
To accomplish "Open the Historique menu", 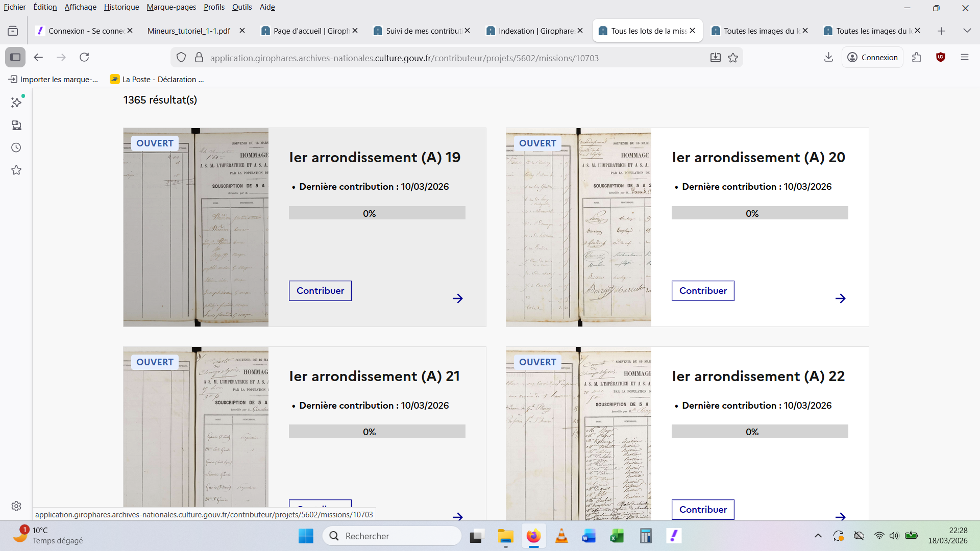I will point(121,7).
